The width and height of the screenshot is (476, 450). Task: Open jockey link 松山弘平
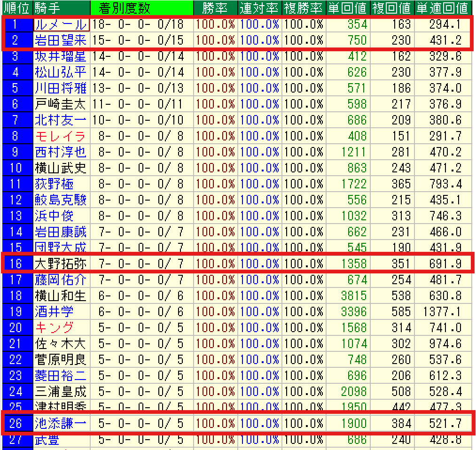click(x=61, y=72)
